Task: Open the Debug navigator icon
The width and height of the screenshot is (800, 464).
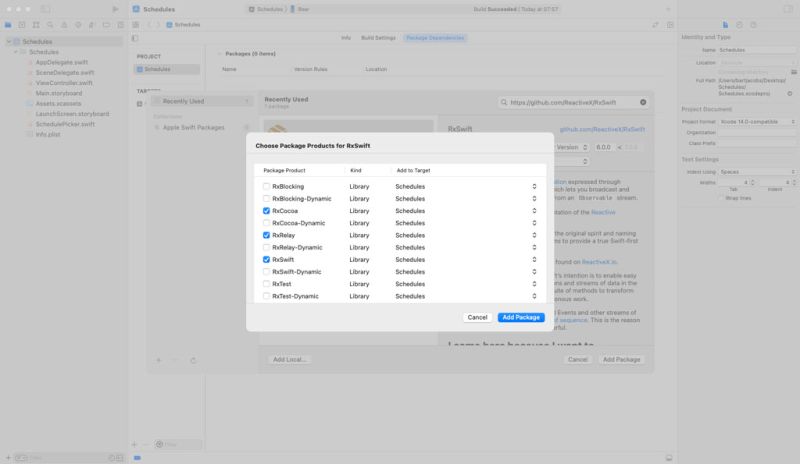Action: point(92,25)
